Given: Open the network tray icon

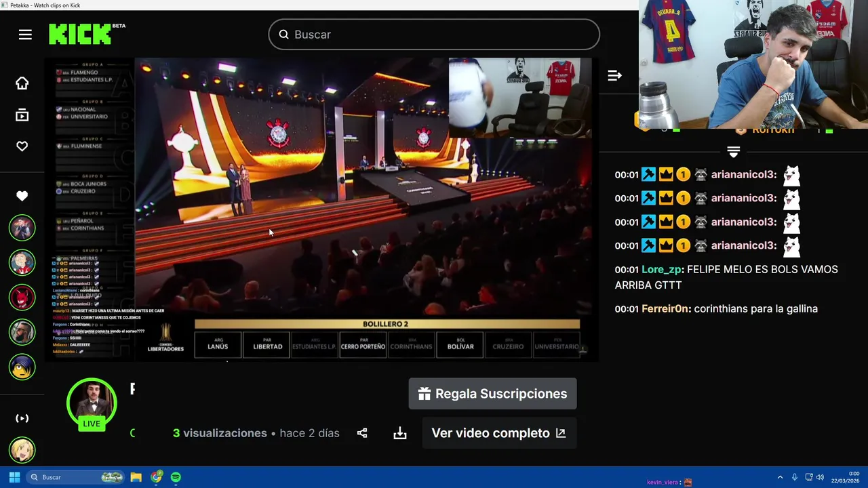Looking at the screenshot, I should click(x=808, y=477).
